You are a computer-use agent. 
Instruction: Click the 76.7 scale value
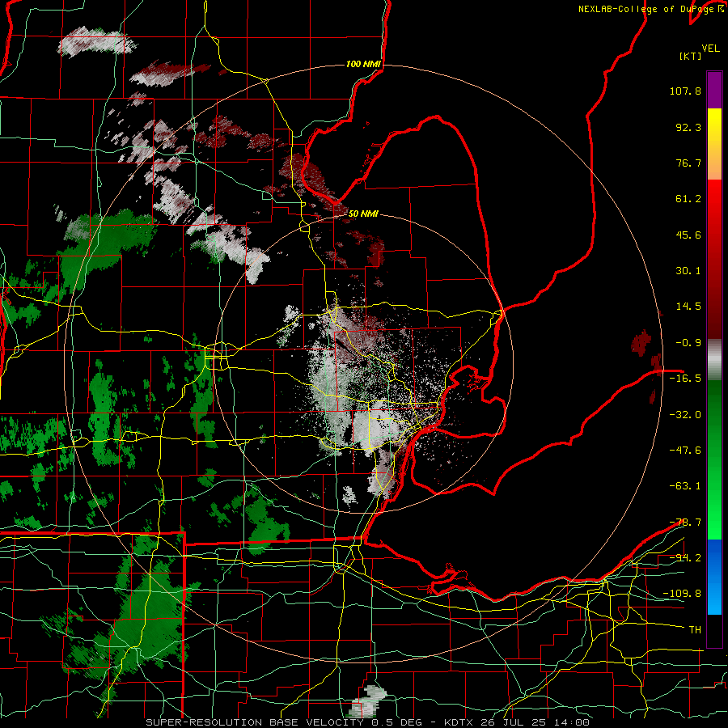(688, 163)
